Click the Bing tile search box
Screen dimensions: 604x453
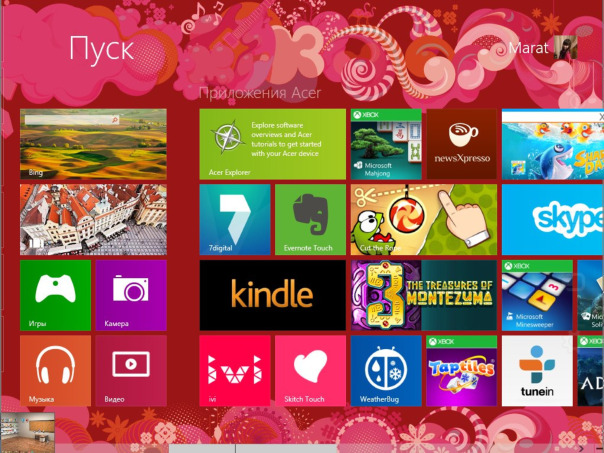point(72,120)
